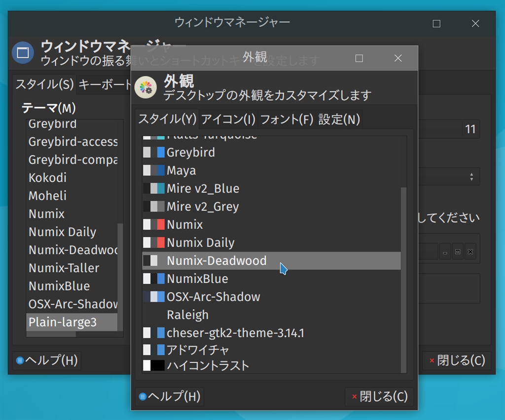
Task: Switch to the アイコン(I) tab
Action: [x=228, y=119]
